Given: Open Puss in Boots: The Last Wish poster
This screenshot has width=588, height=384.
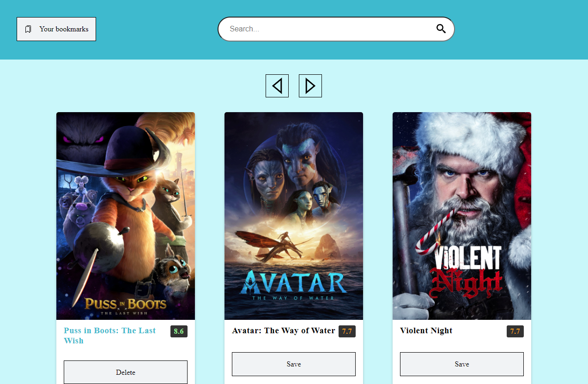Looking at the screenshot, I should click(x=126, y=216).
